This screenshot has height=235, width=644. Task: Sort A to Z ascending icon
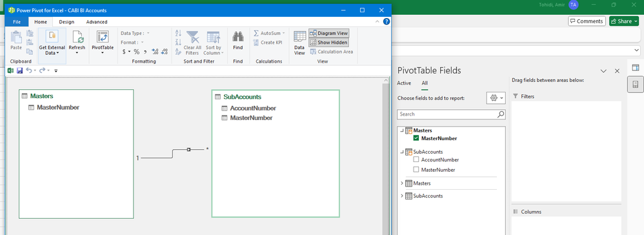click(178, 34)
